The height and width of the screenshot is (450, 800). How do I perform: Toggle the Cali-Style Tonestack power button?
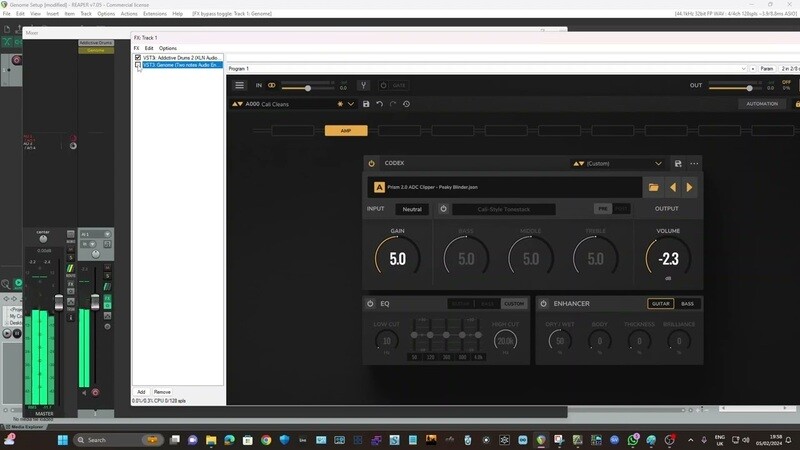tap(443, 209)
